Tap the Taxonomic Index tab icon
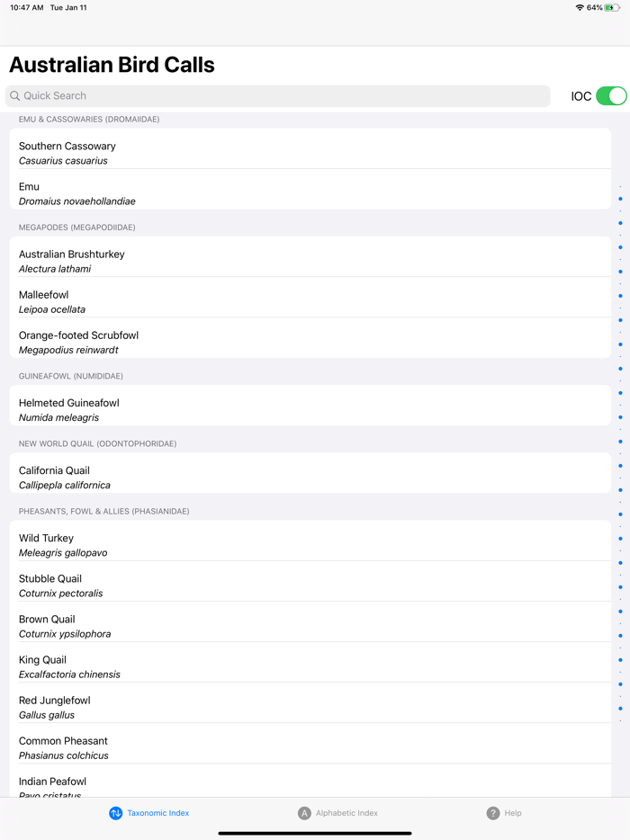 tap(116, 813)
